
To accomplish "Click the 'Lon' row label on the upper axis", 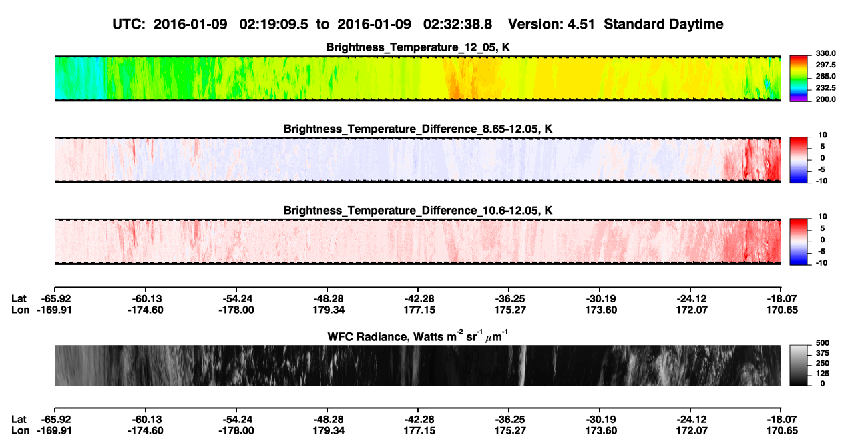I will pos(20,310).
